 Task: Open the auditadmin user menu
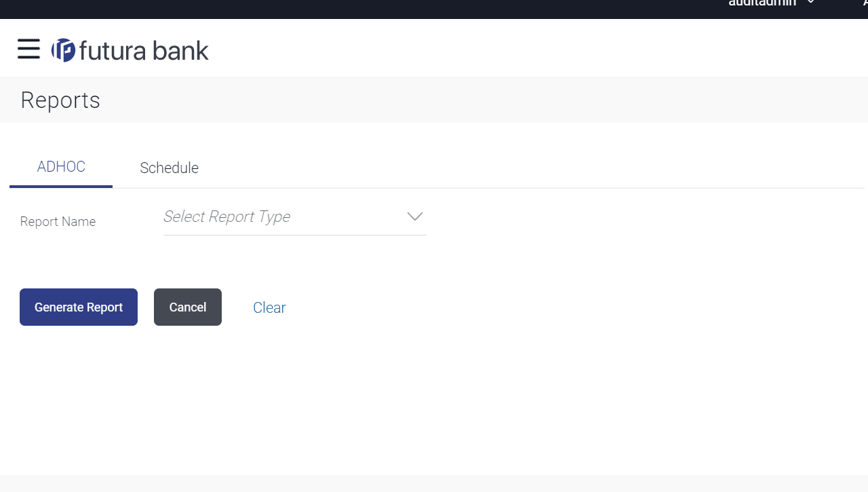(x=762, y=3)
